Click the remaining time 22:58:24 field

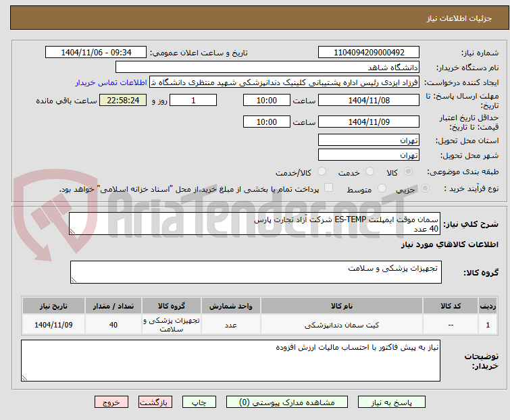[123, 100]
